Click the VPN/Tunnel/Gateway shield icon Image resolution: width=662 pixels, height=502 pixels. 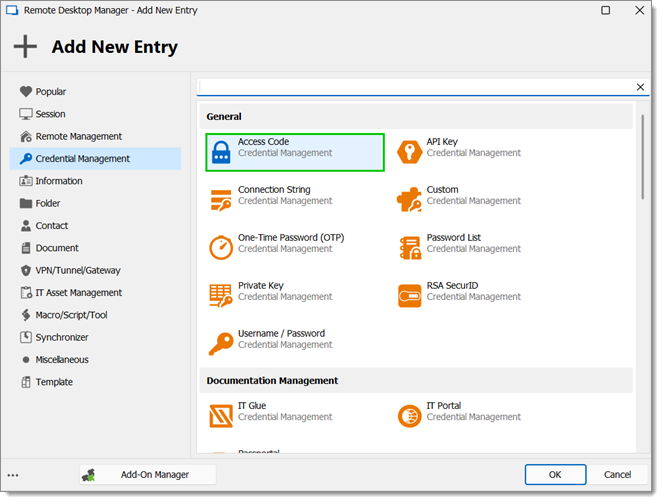click(x=26, y=270)
